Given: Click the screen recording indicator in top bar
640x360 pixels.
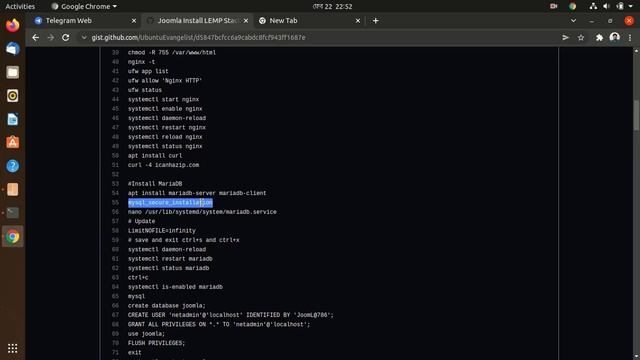Looking at the screenshot, I should coord(553,6).
